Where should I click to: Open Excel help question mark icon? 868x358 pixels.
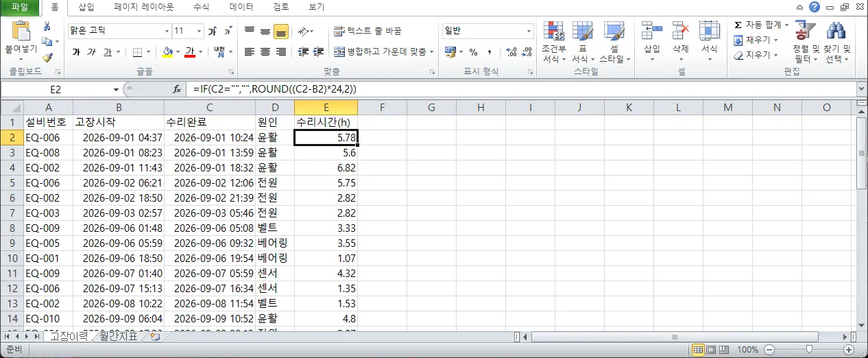(814, 7)
